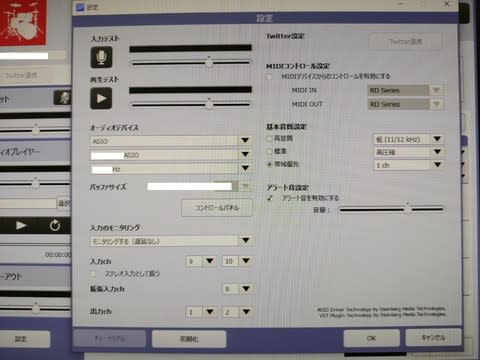Click the play icon in the left audio player
The width and height of the screenshot is (480, 360).
coord(21,226)
